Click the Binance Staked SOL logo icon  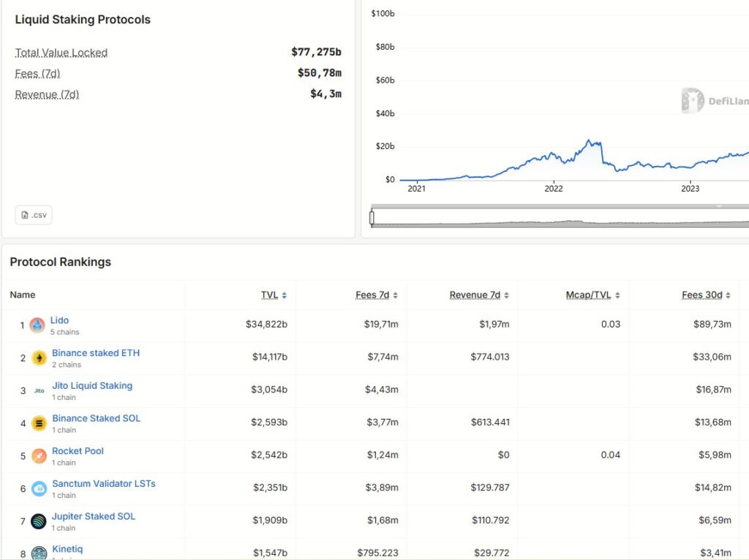click(x=39, y=423)
